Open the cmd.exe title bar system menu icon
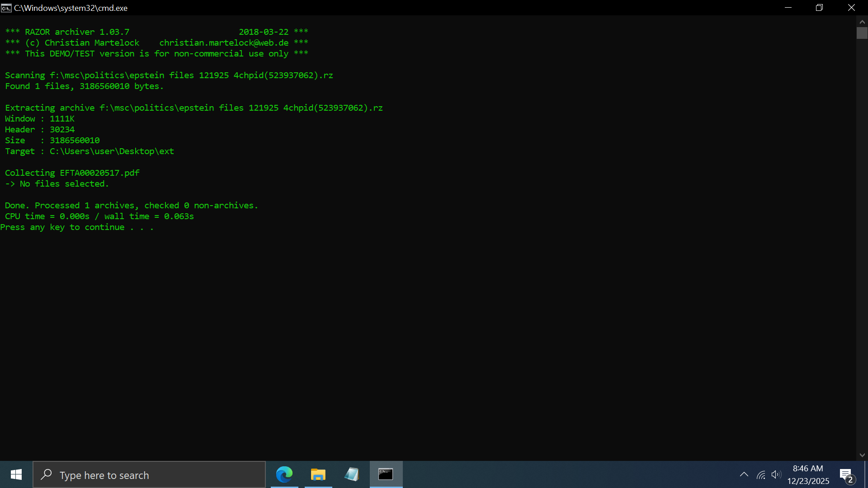 click(6, 8)
